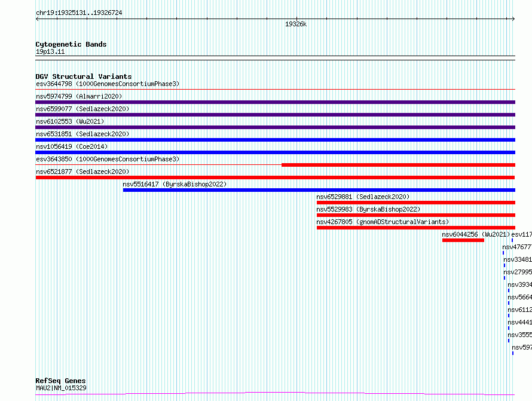Click the blue bar under nsv5516417
Image resolution: width=532 pixels, height=401 pixels.
pyautogui.click(x=319, y=190)
